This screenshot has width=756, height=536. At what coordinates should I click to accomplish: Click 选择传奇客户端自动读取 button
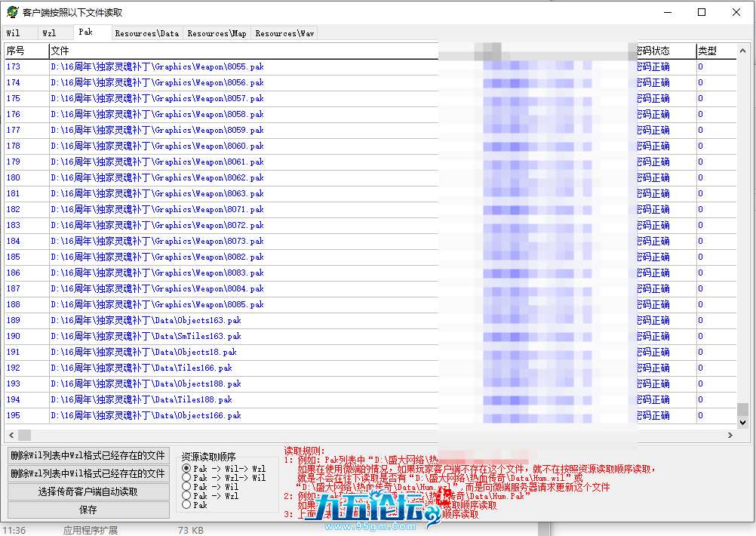pos(88,491)
